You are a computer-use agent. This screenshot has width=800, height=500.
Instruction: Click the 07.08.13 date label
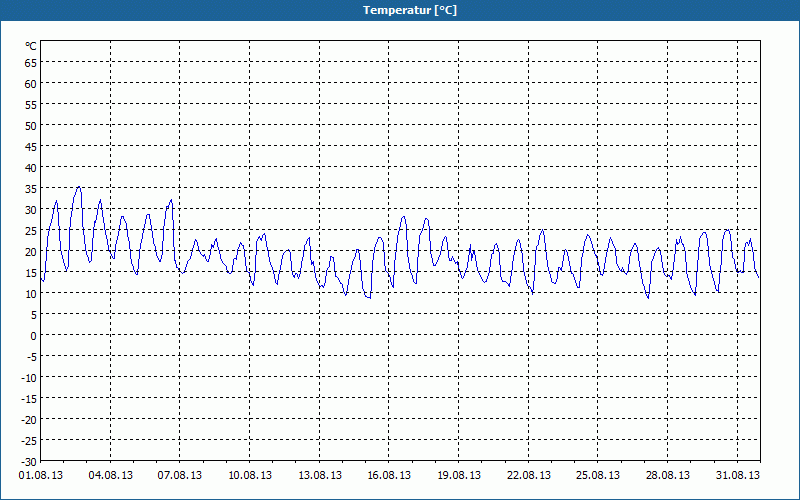180,476
